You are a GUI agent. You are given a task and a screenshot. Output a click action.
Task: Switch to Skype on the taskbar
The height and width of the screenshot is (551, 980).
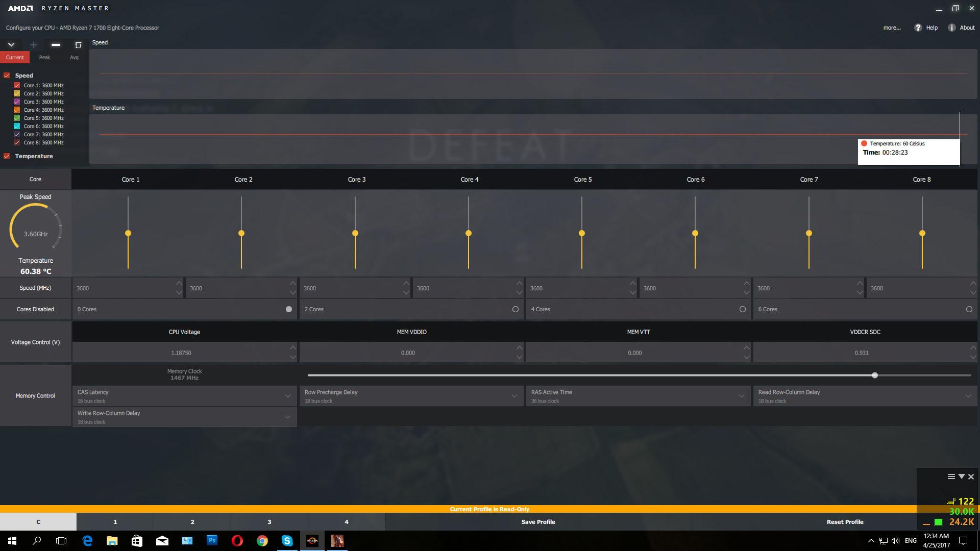click(287, 541)
